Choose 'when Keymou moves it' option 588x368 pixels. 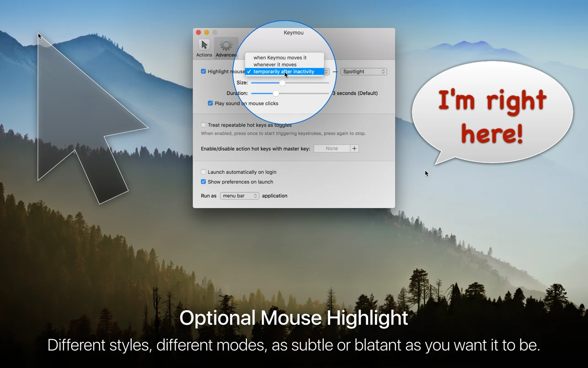(280, 58)
